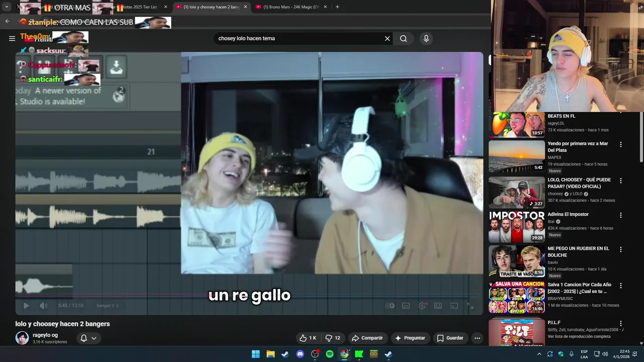Viewport: 644px width, 362px height.
Task: Open options for 'Adivina El Impostor' video
Action: tap(620, 215)
